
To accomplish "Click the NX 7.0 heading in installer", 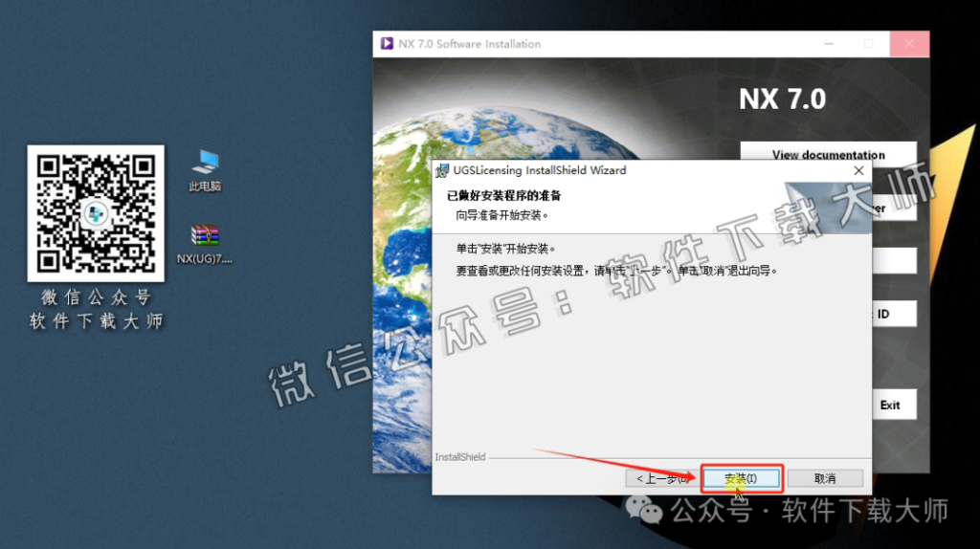I will (783, 99).
